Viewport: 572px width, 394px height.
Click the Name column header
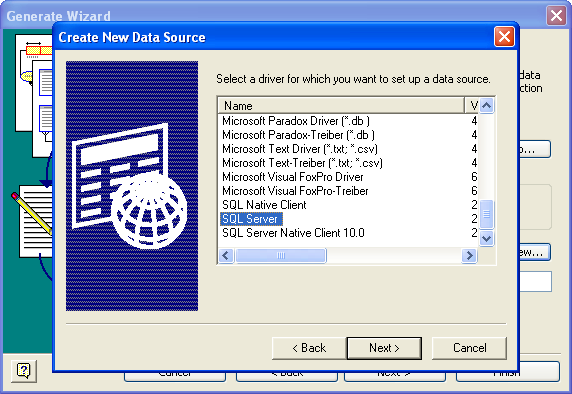tap(341, 105)
